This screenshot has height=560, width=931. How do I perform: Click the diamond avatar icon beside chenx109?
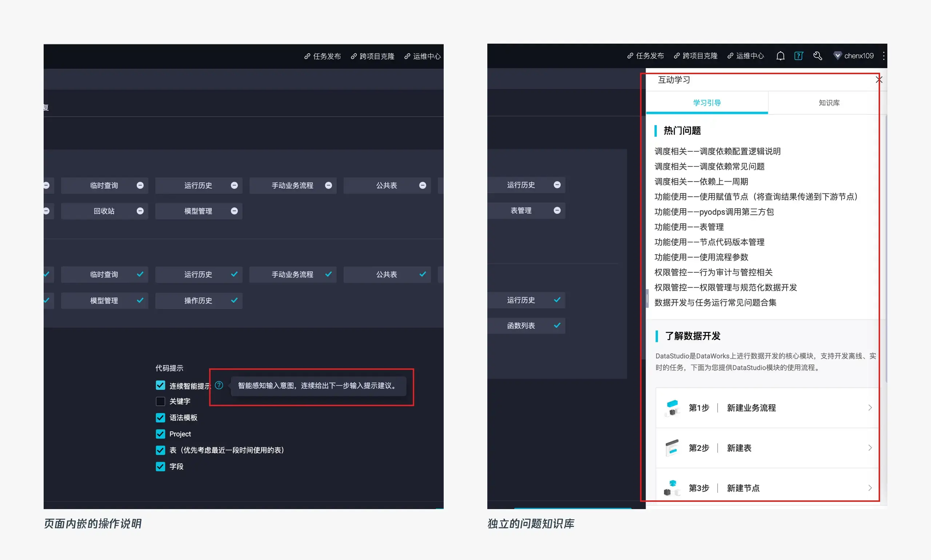click(838, 56)
